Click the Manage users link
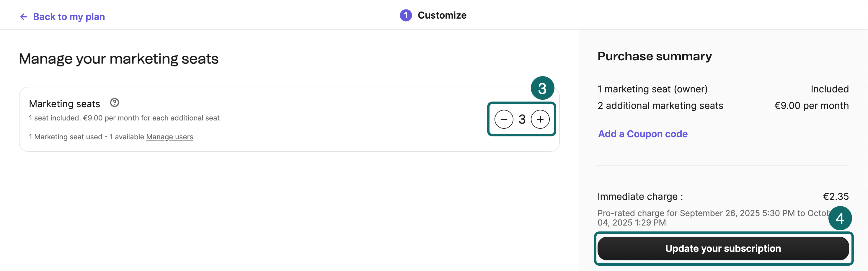 (169, 137)
